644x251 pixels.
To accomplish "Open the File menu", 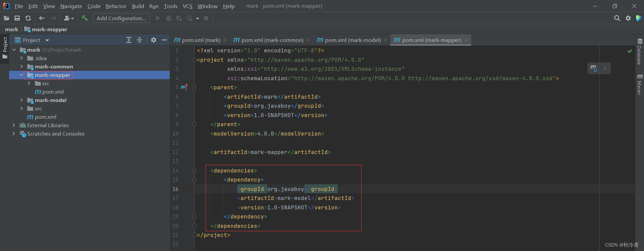I will [19, 6].
